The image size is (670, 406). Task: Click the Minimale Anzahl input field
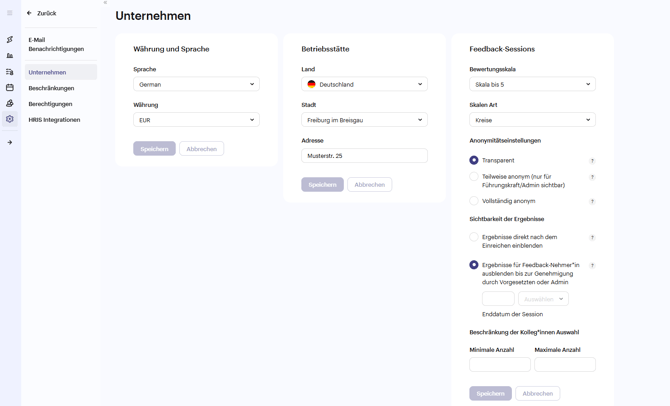click(x=500, y=365)
